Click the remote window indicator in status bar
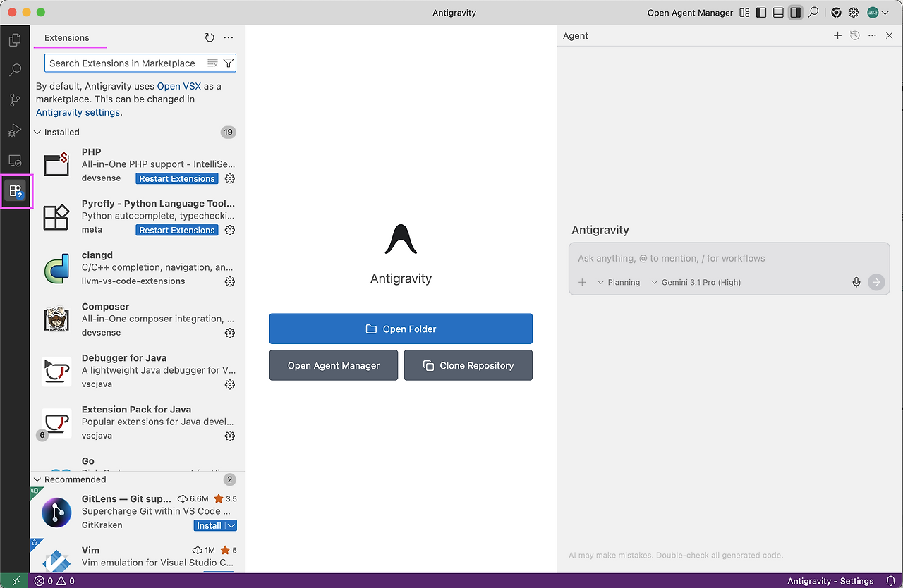Viewport: 903px width, 588px height. [15, 581]
